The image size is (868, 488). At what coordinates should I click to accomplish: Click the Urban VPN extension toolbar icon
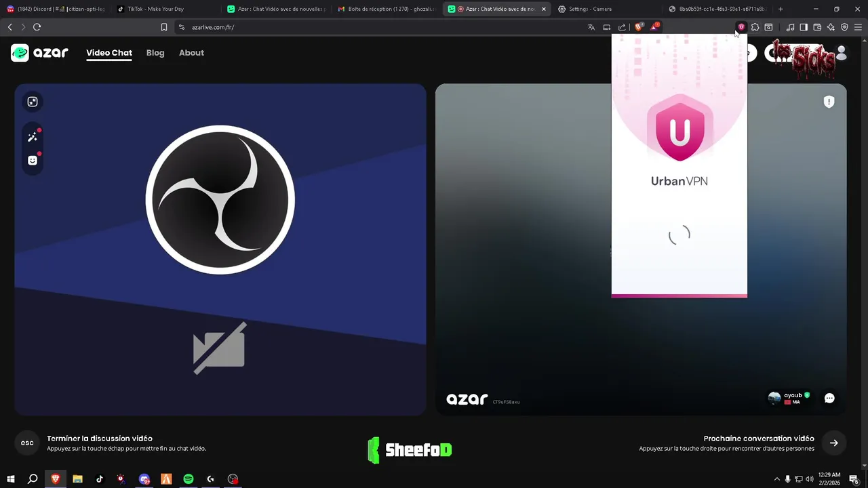pos(741,27)
